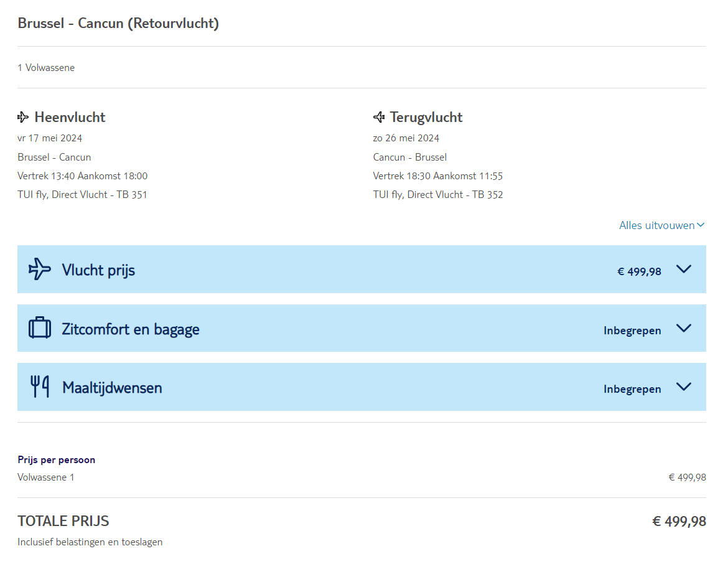Expand the Vlucht prijs section chevron
This screenshot has width=728, height=564.
683,270
